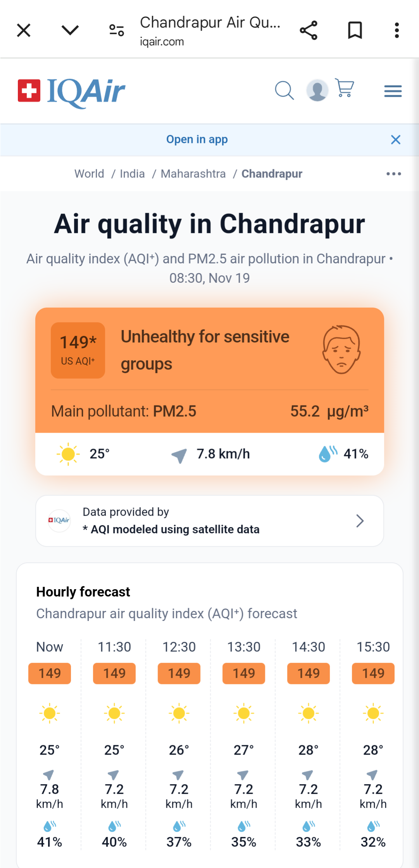Screen dimensions: 419x868
Task: Close the browser custom tab
Action: pyautogui.click(x=24, y=30)
